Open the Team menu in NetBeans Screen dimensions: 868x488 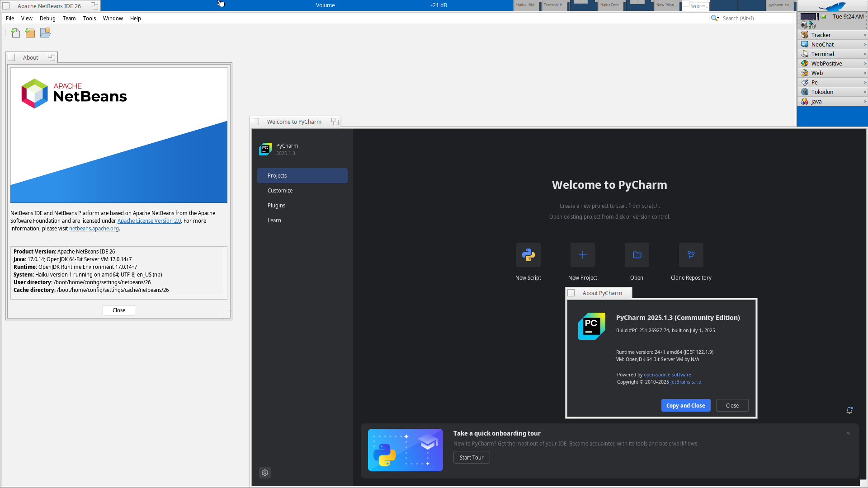pyautogui.click(x=69, y=18)
